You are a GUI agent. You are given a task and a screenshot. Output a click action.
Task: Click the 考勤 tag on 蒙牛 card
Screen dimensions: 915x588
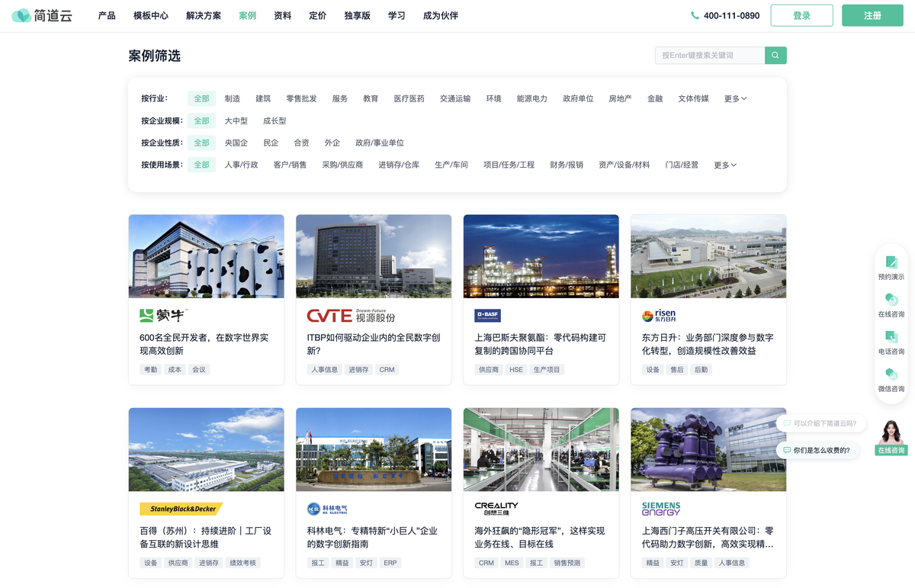[151, 370]
